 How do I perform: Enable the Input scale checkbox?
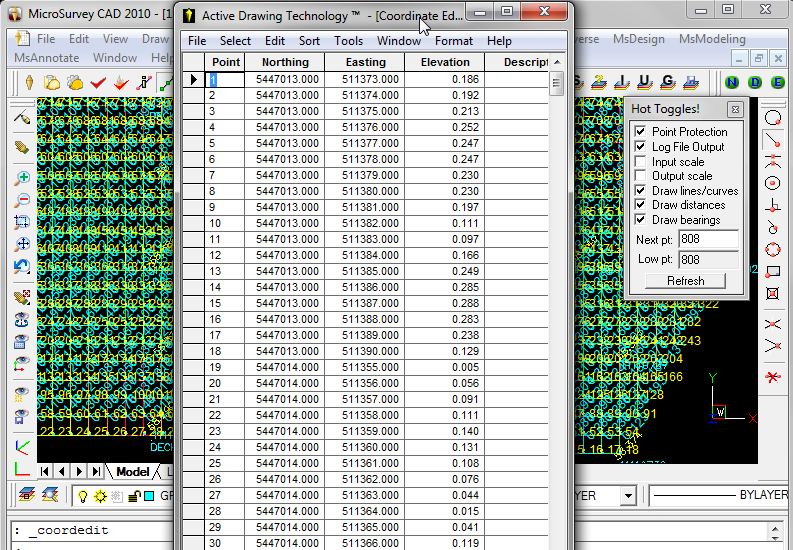click(x=641, y=162)
